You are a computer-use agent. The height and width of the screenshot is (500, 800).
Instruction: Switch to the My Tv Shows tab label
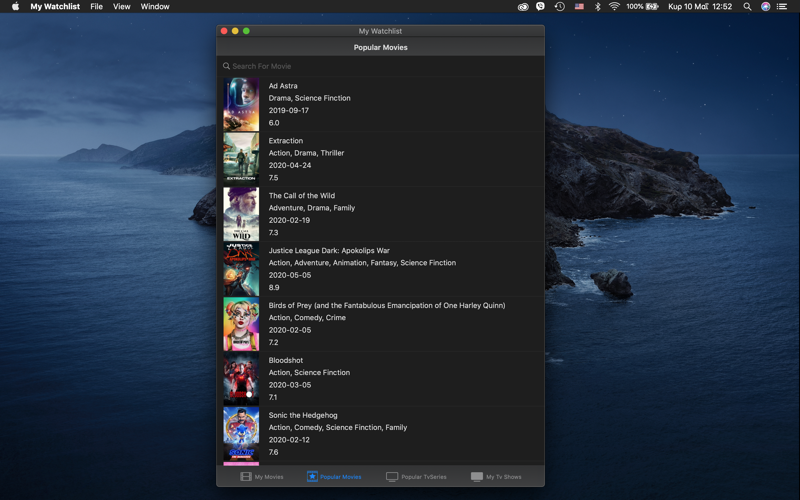tap(504, 477)
